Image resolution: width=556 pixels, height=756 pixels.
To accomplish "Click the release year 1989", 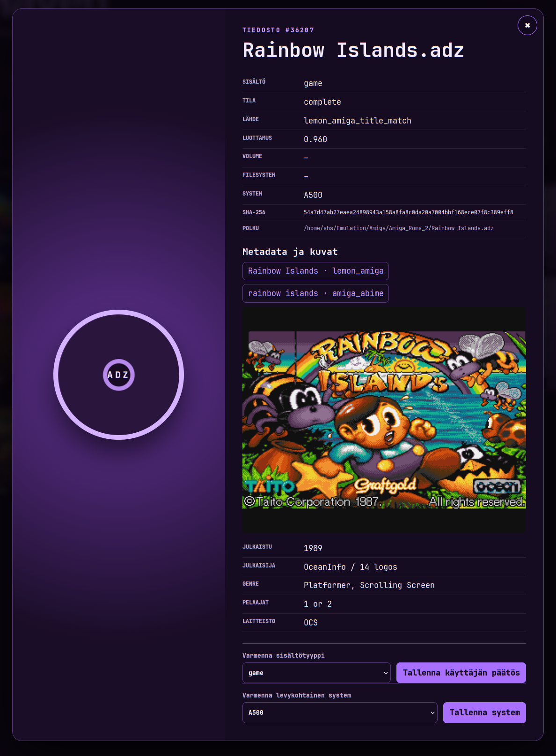I will [x=313, y=548].
